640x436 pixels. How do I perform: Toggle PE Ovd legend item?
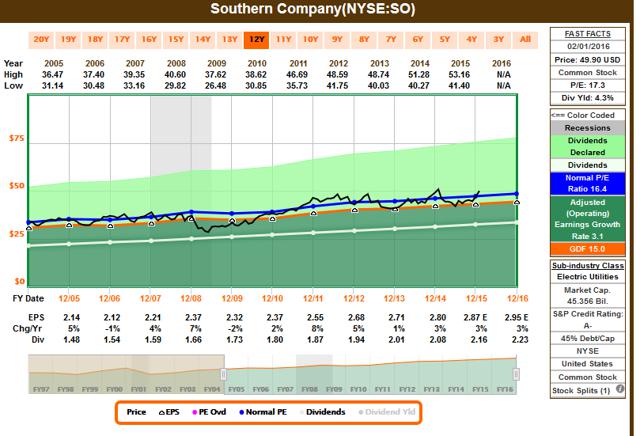[209, 412]
